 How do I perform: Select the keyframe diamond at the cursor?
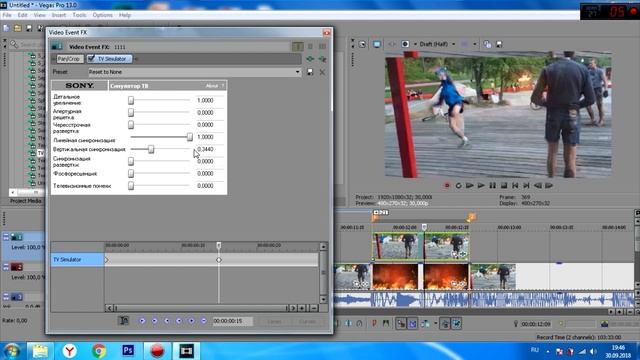tap(219, 260)
